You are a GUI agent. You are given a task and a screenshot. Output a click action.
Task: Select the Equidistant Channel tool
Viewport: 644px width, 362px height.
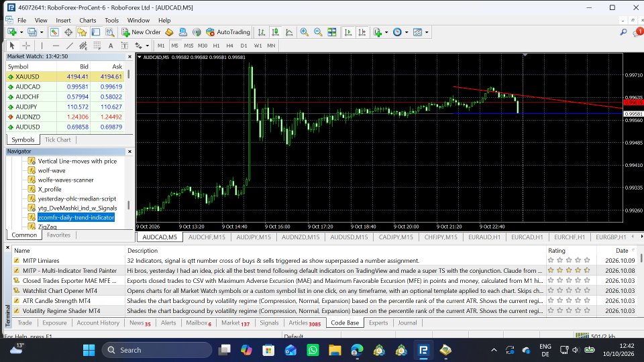click(83, 46)
